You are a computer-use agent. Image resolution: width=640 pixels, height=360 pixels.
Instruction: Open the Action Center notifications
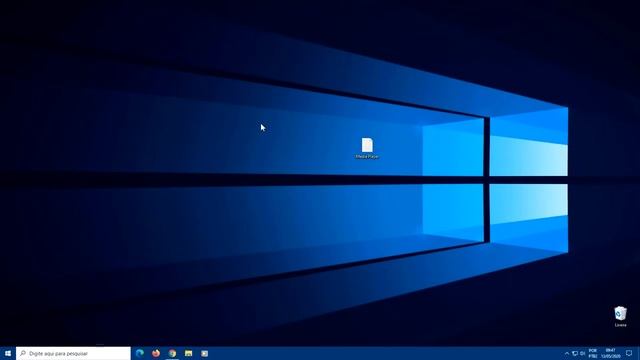click(629, 353)
